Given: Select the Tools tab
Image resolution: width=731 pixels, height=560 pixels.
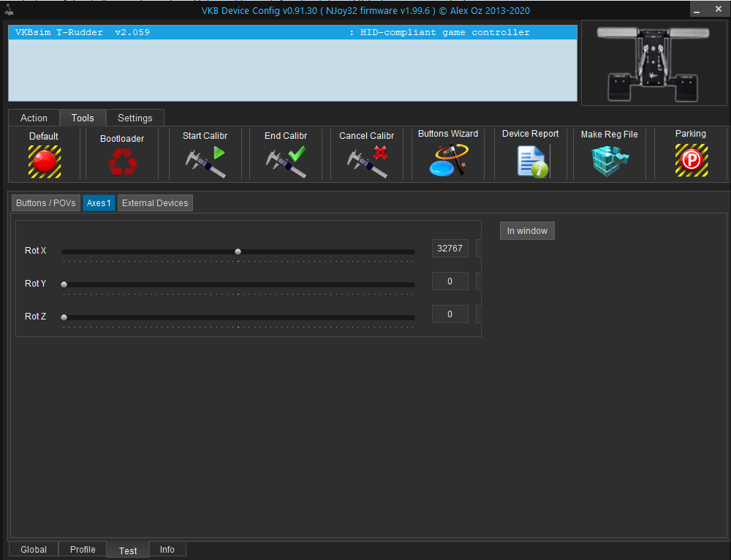Looking at the screenshot, I should pyautogui.click(x=83, y=118).
